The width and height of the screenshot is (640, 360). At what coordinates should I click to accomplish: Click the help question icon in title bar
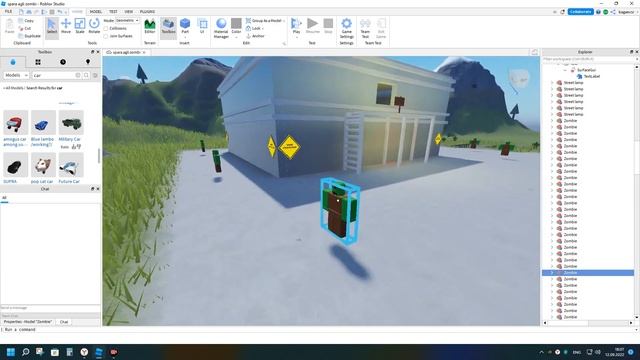pos(598,12)
